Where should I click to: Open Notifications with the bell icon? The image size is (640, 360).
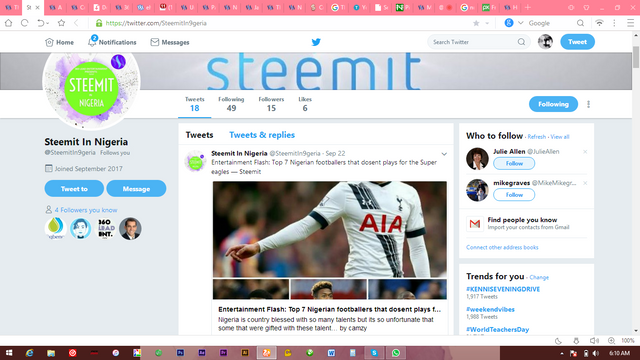(x=92, y=42)
